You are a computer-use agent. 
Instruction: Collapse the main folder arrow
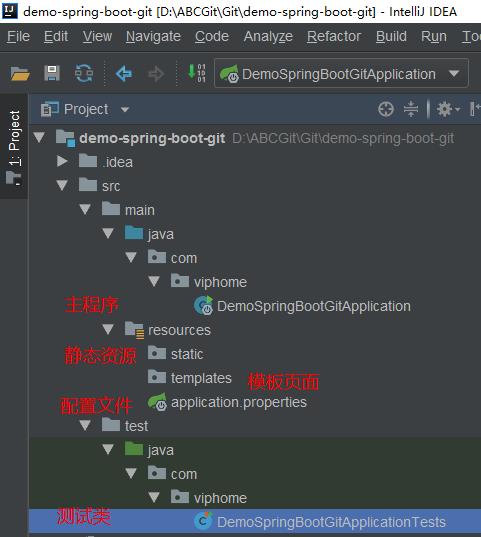85,210
